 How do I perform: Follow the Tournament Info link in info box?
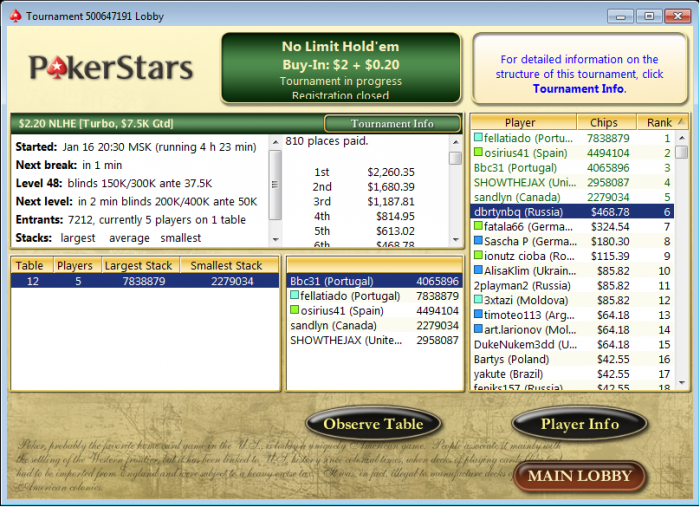click(579, 89)
